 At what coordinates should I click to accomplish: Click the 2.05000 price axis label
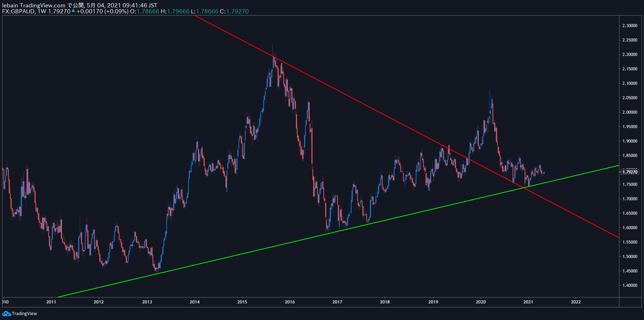click(x=630, y=98)
